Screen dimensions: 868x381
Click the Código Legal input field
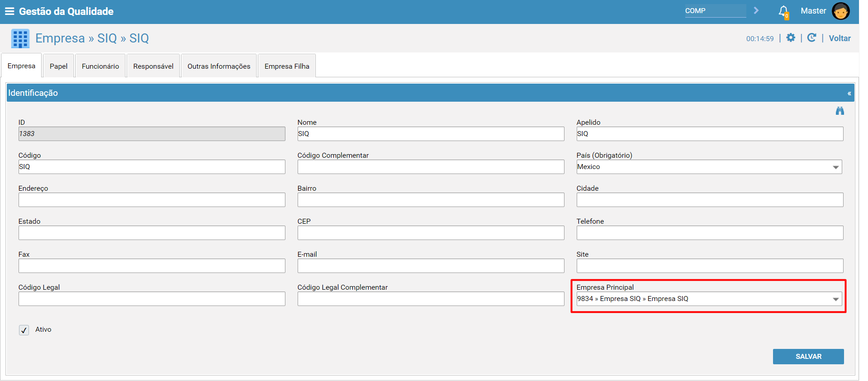point(152,299)
